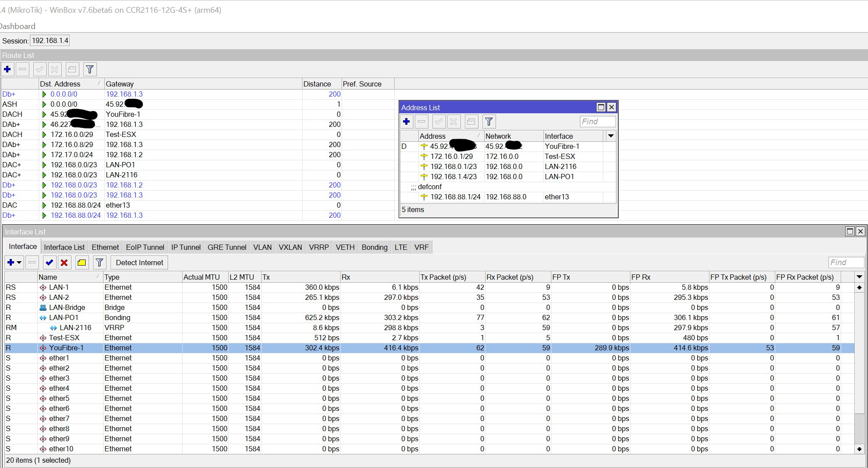Click the add route plus icon

[x=7, y=69]
